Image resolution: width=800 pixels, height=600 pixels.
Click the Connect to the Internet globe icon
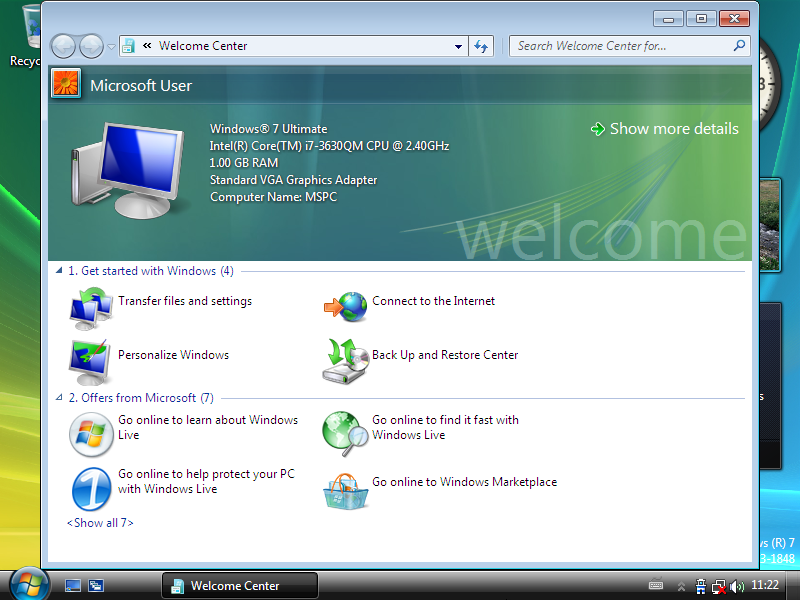click(x=346, y=307)
